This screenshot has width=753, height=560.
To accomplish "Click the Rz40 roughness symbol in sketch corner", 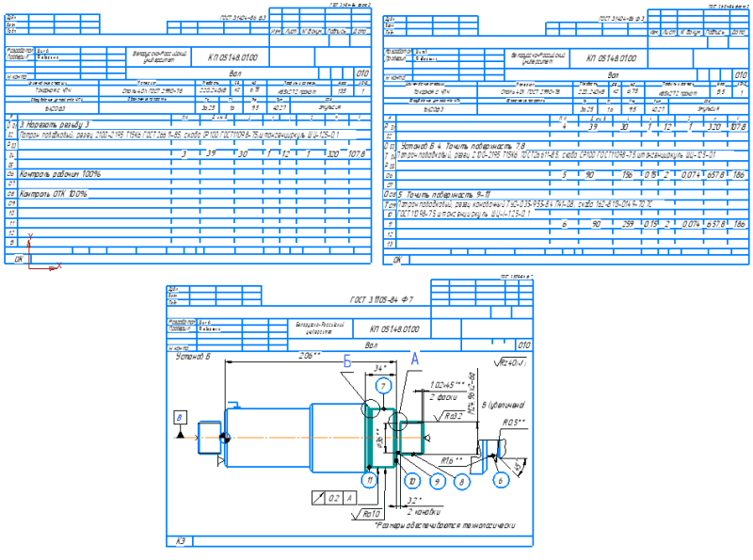I will (510, 362).
